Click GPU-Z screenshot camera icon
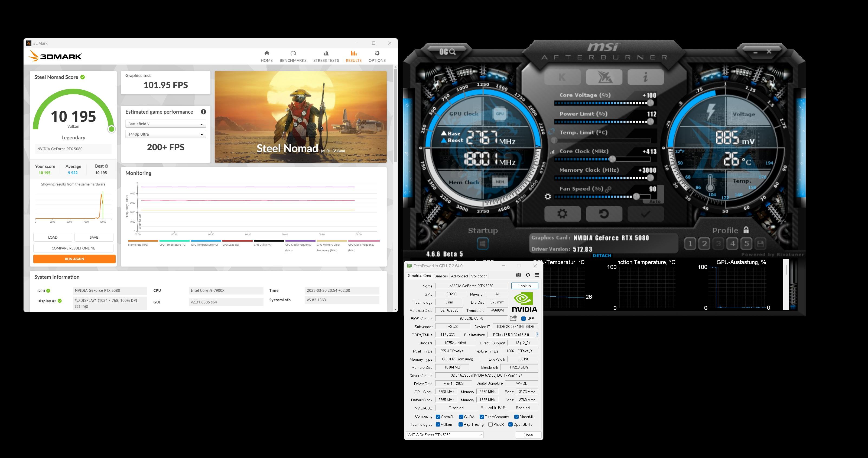Image resolution: width=868 pixels, height=458 pixels. click(x=519, y=275)
